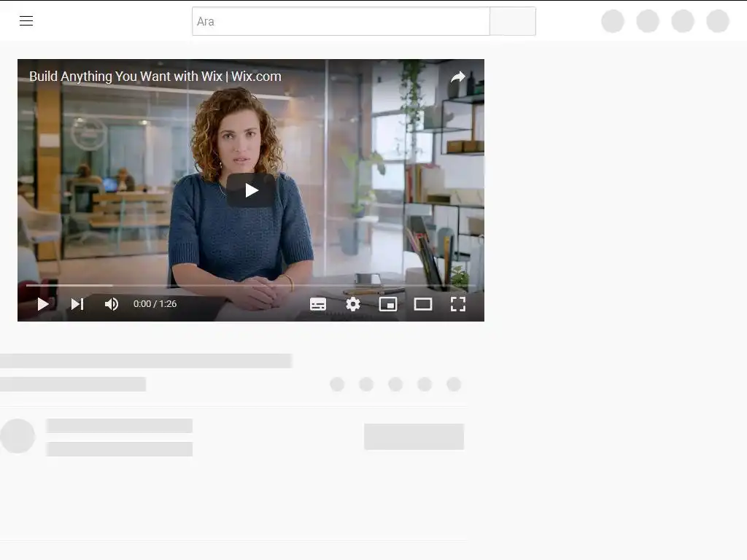The height and width of the screenshot is (560, 747).
Task: Click the Ara search input field
Action: [x=341, y=21]
